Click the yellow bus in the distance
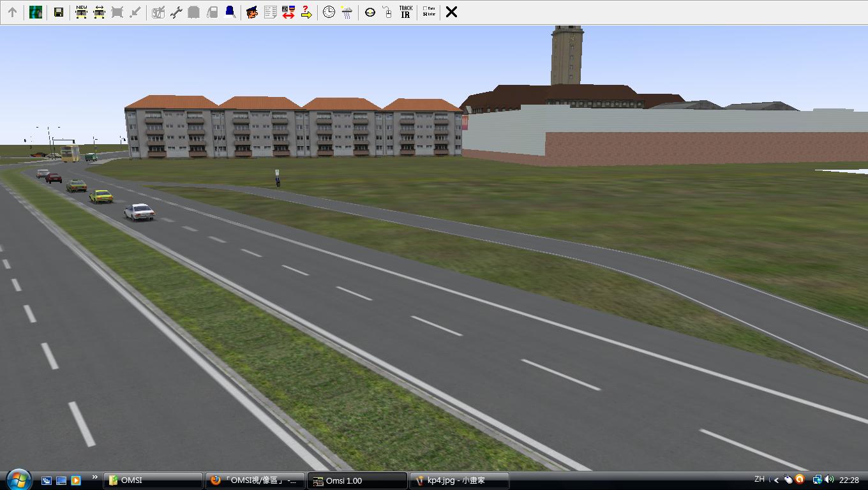This screenshot has height=490, width=868. (x=70, y=153)
